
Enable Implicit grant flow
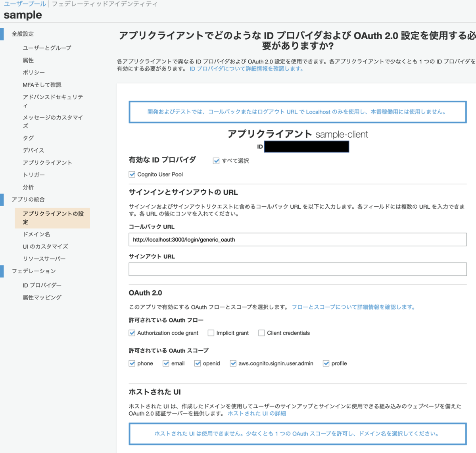point(211,333)
